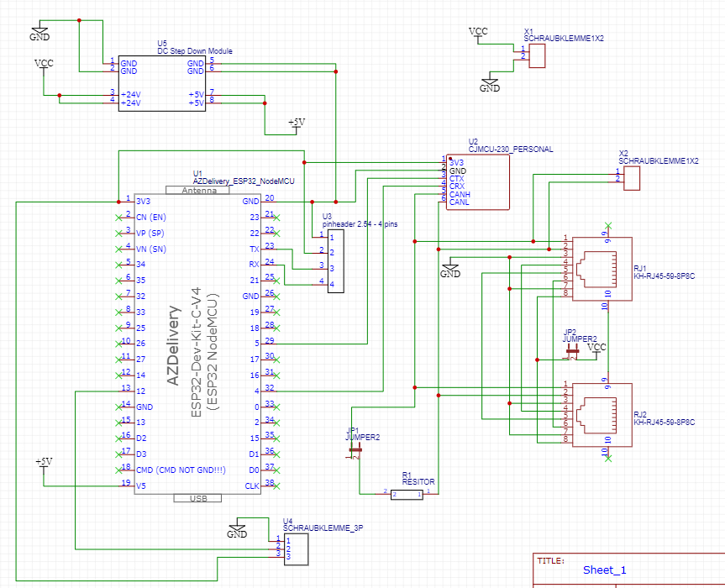Select the VCC power symbol near X1
The image size is (725, 588).
coord(478,34)
